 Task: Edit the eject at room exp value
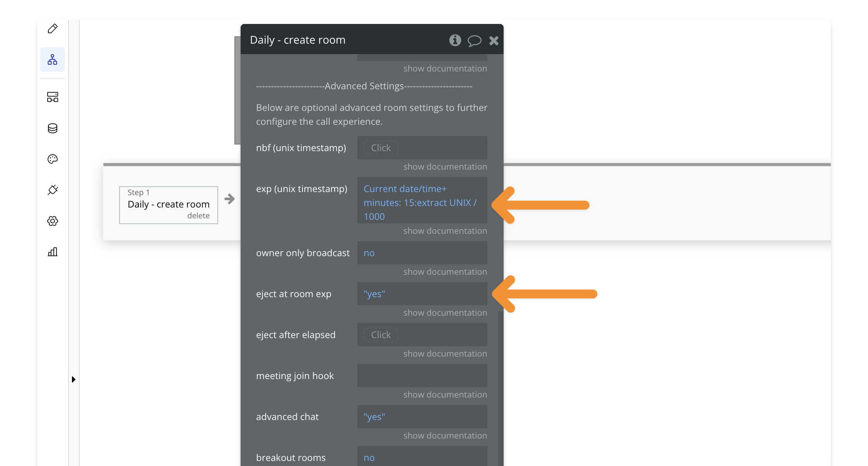pos(422,294)
